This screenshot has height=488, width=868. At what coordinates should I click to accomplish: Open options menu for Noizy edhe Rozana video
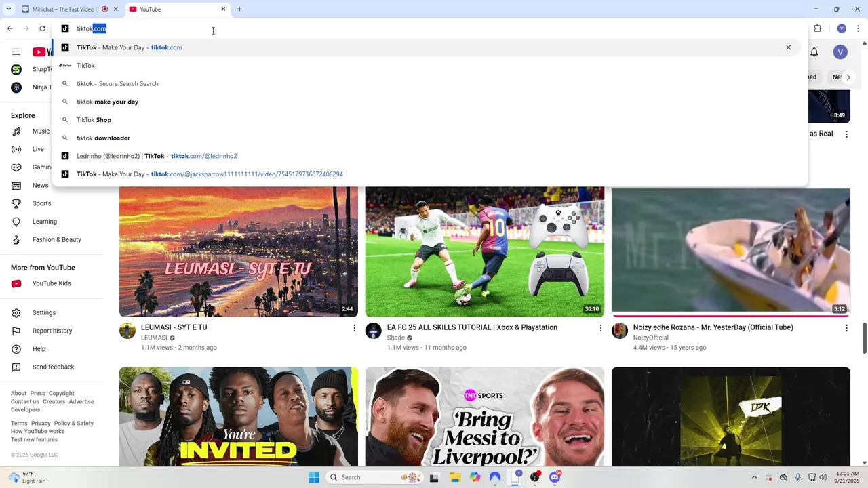pos(846,328)
